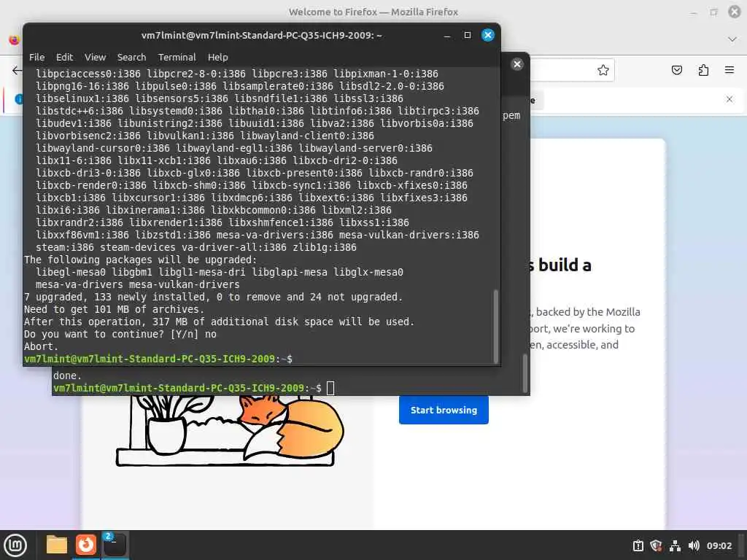
Task: Open Firefox Extensions puzzle icon
Action: click(x=703, y=70)
